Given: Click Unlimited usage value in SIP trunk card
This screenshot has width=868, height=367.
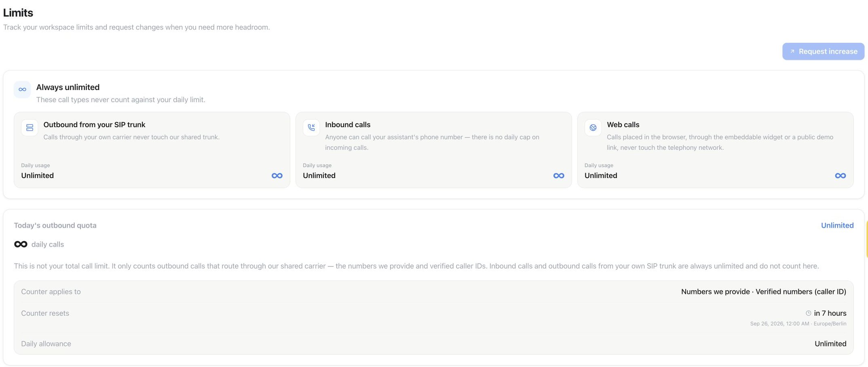Looking at the screenshot, I should point(38,176).
